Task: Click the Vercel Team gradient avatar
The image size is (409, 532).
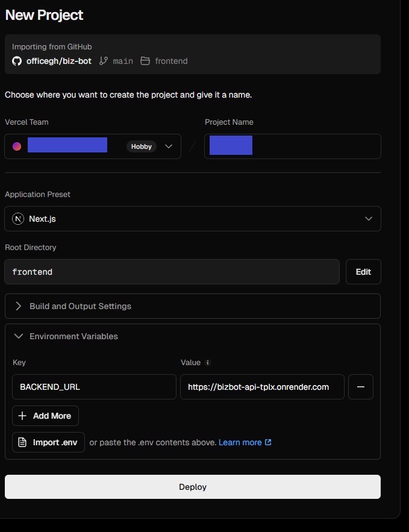Action: point(17,146)
